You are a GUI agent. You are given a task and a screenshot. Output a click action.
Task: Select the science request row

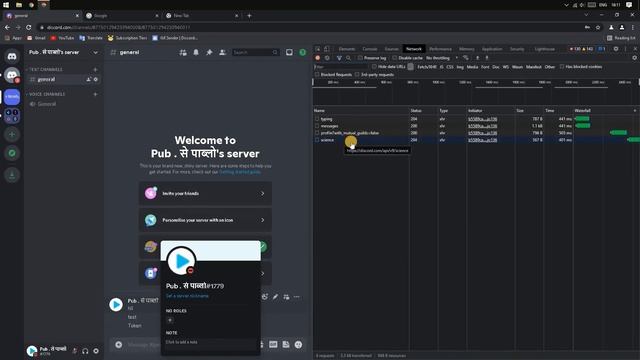click(476, 140)
